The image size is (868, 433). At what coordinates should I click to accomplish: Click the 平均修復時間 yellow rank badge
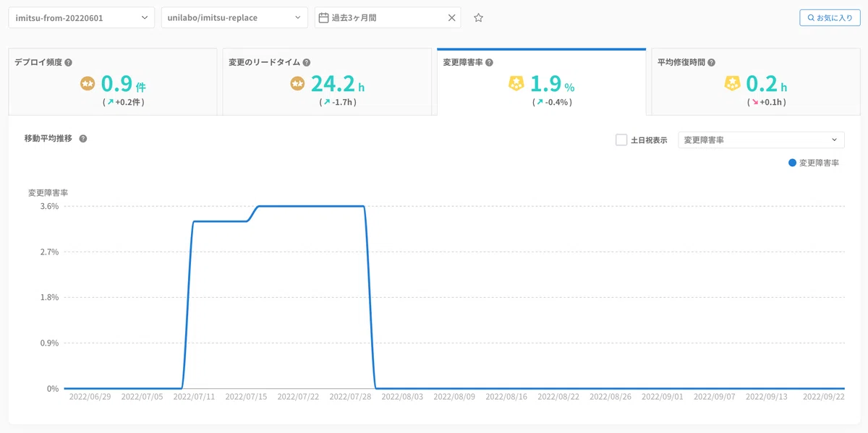point(733,84)
